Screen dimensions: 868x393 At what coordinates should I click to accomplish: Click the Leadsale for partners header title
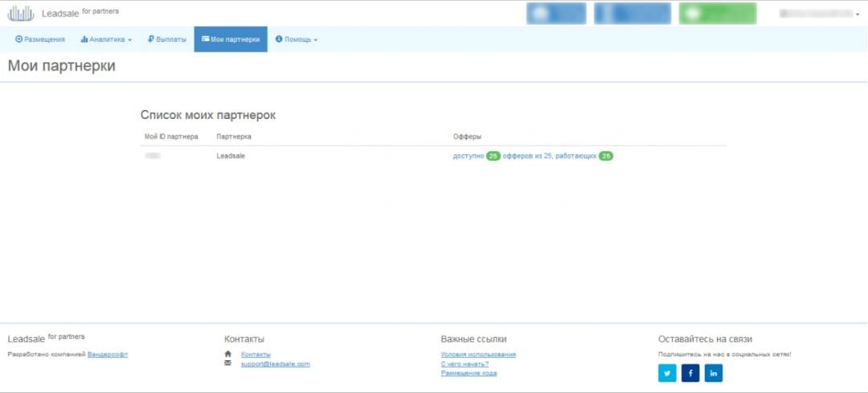pos(80,13)
